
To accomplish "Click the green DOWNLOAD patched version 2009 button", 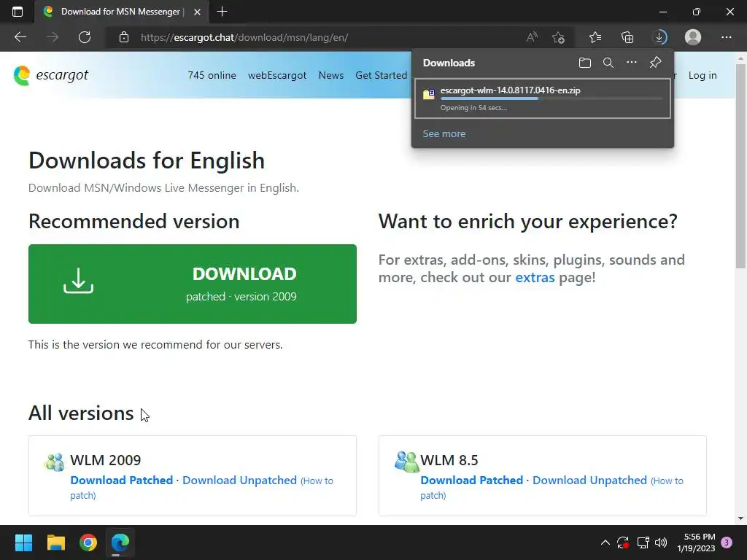I will [x=193, y=284].
